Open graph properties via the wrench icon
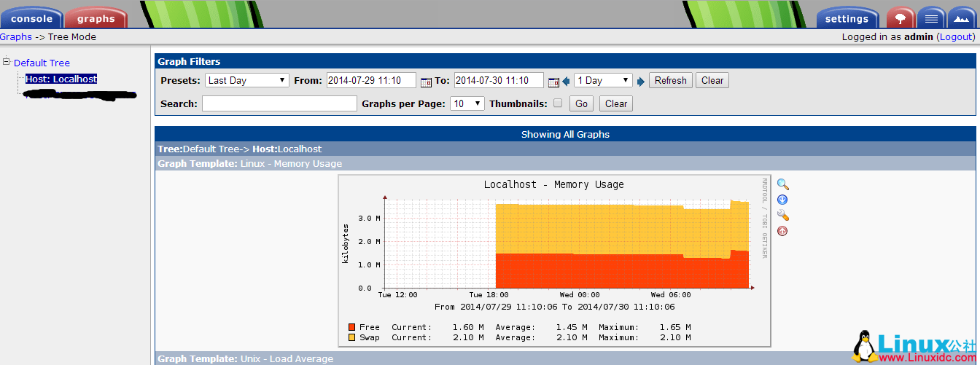Viewport: 980px width, 365px height. (782, 216)
